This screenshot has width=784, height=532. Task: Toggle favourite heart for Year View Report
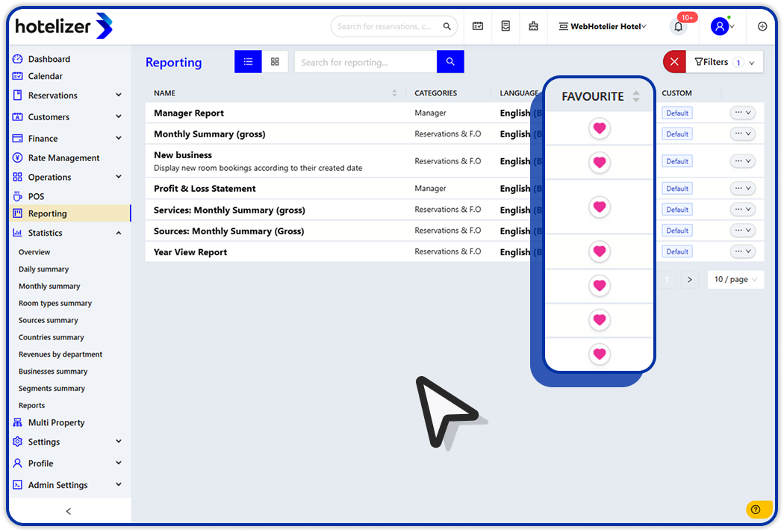pyautogui.click(x=599, y=354)
